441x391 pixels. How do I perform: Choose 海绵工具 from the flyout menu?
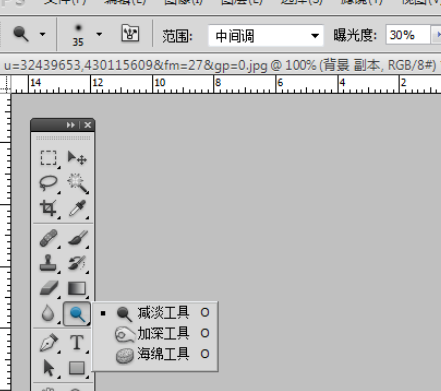pyautogui.click(x=155, y=354)
